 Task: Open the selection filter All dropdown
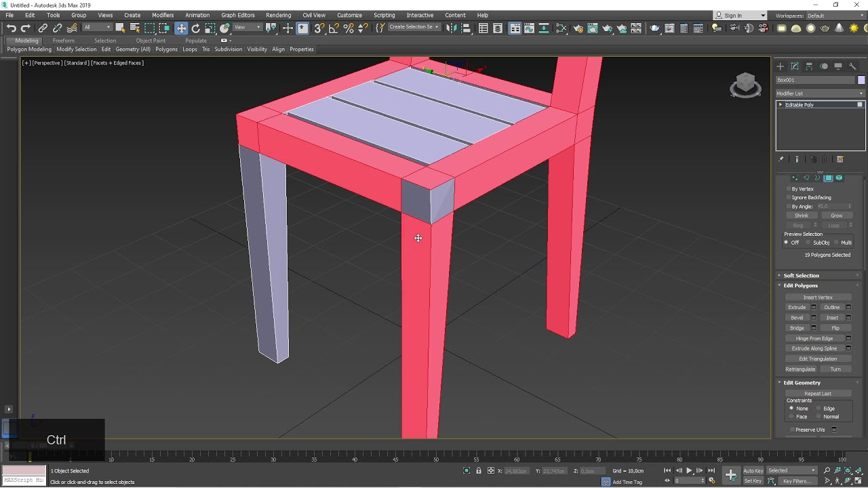(97, 28)
